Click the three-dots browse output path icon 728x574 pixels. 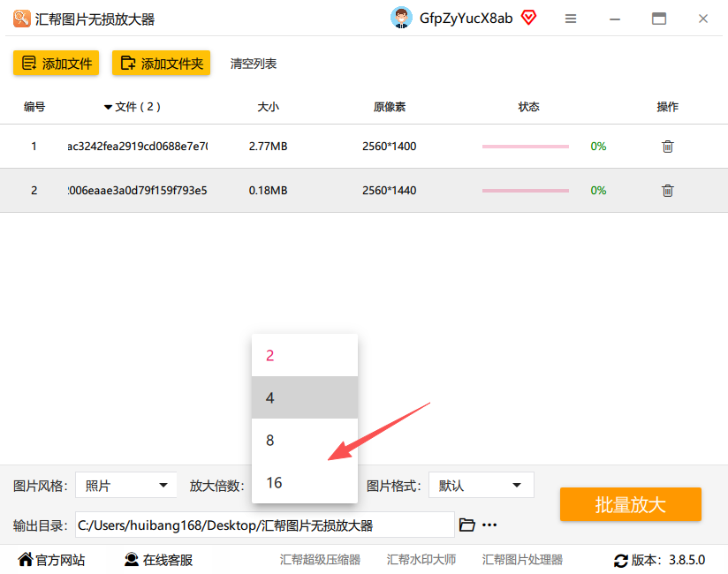tap(489, 525)
